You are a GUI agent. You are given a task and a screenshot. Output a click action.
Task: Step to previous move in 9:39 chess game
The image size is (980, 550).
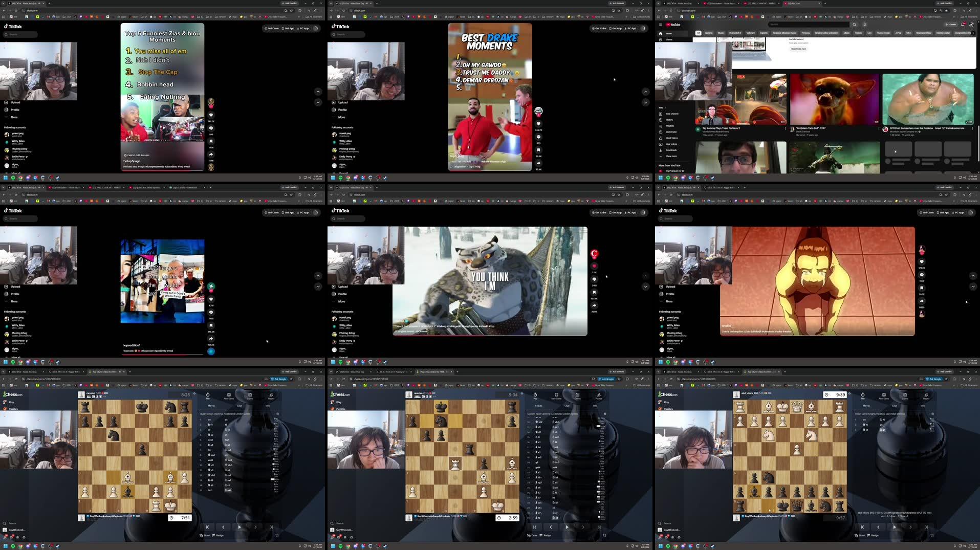[x=878, y=526]
